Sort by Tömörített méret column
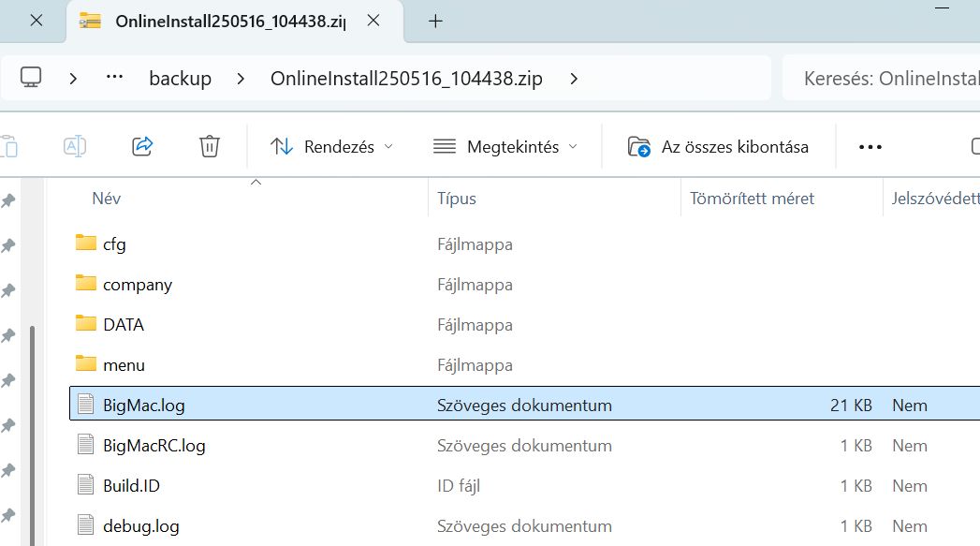The width and height of the screenshot is (980, 546). click(x=752, y=199)
